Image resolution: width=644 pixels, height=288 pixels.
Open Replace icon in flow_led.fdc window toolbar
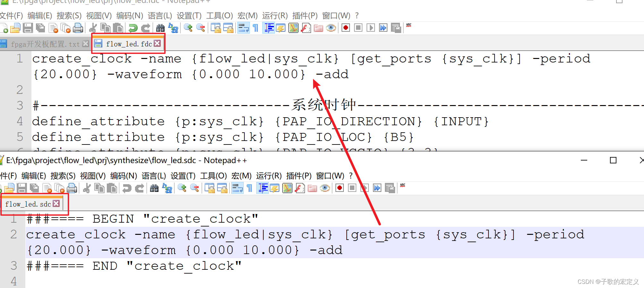(173, 28)
